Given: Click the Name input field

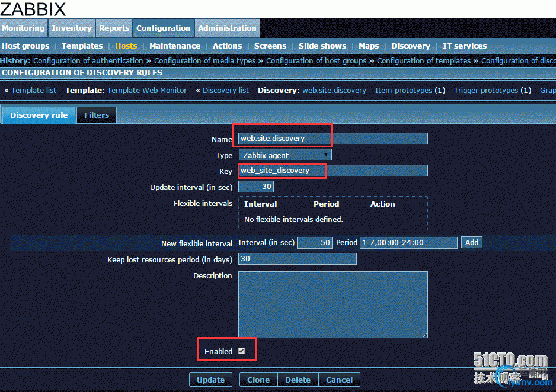Looking at the screenshot, I should pos(333,139).
